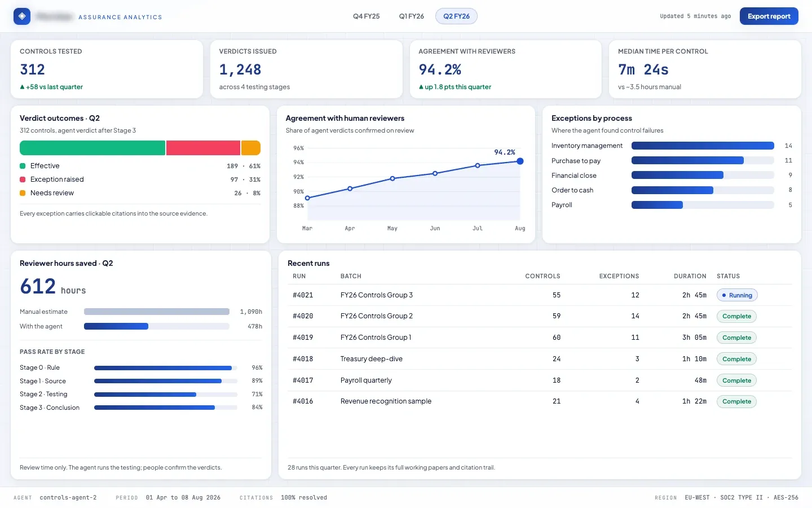812x508 pixels.
Task: Click the Jun data point on the line chart
Action: coord(435,173)
